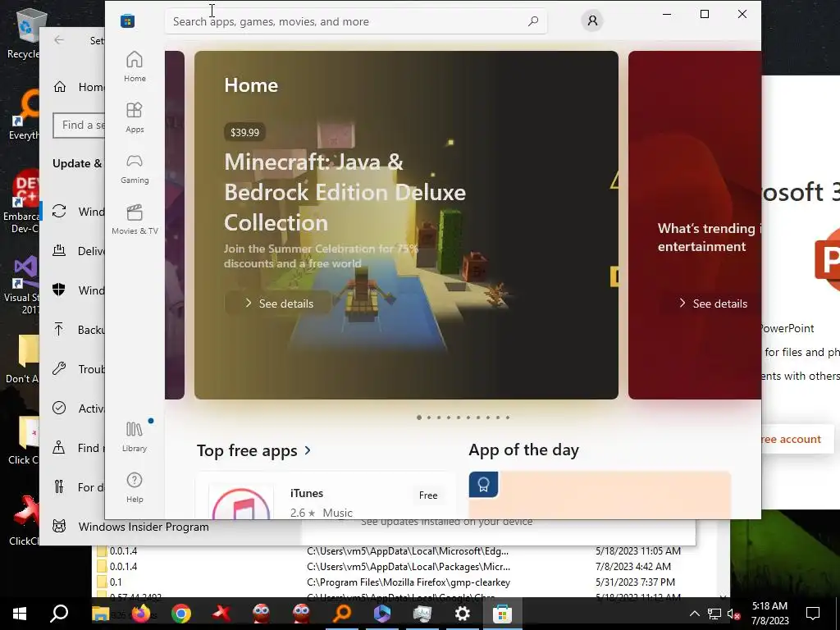Select the last carousel page dot
Viewport: 840px width, 630px height.
(507, 418)
